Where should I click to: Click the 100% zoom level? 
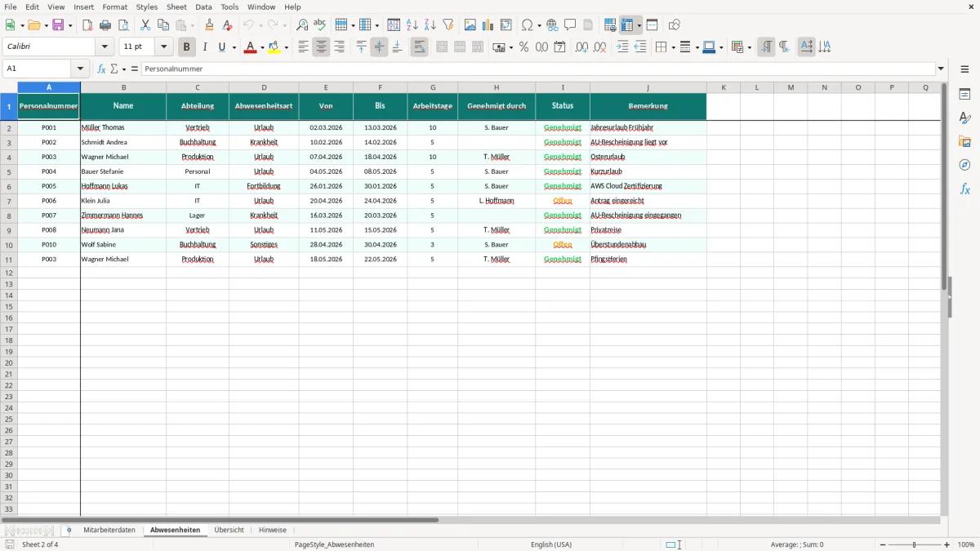click(x=966, y=544)
